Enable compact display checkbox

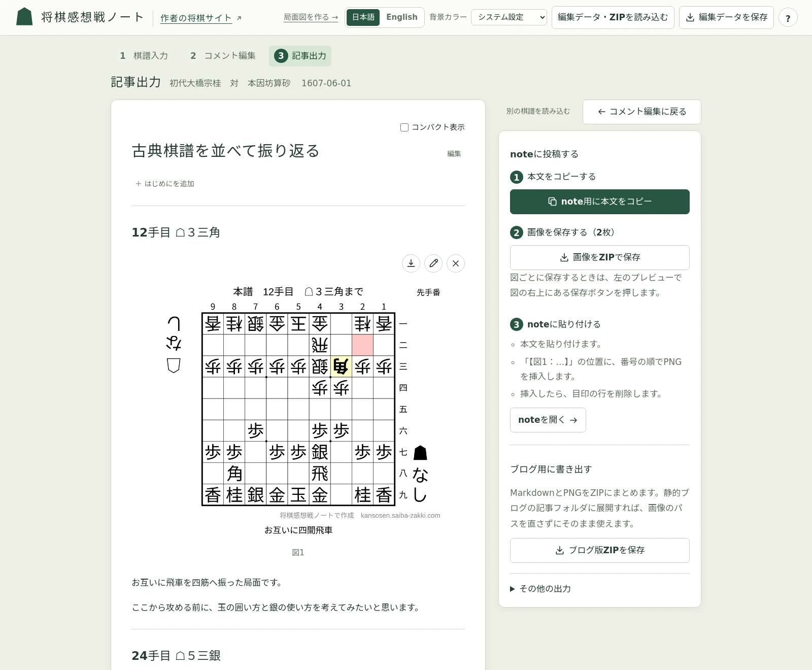404,127
